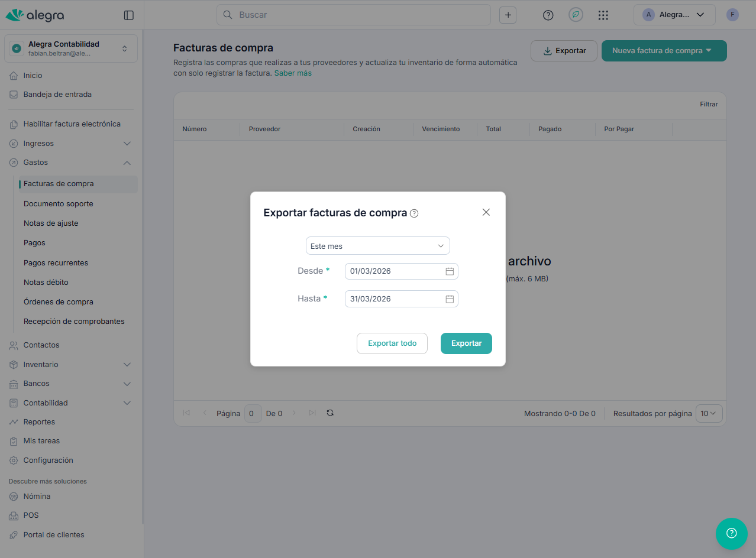Open the calendar picker for the Desde field

(450, 271)
